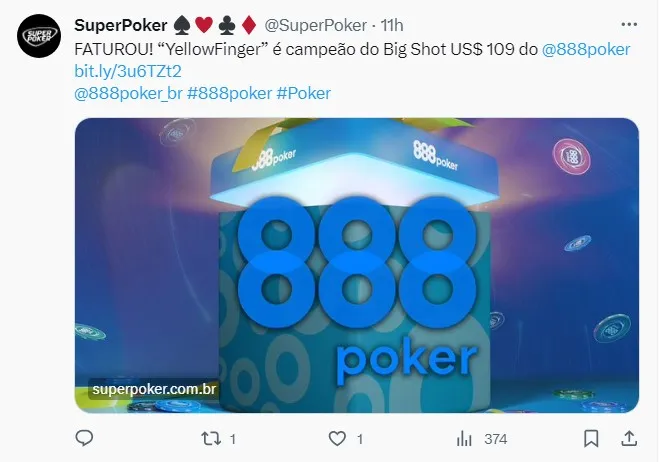Open the 11h timestamp permalink
The width and height of the screenshot is (660, 462).
[x=392, y=26]
